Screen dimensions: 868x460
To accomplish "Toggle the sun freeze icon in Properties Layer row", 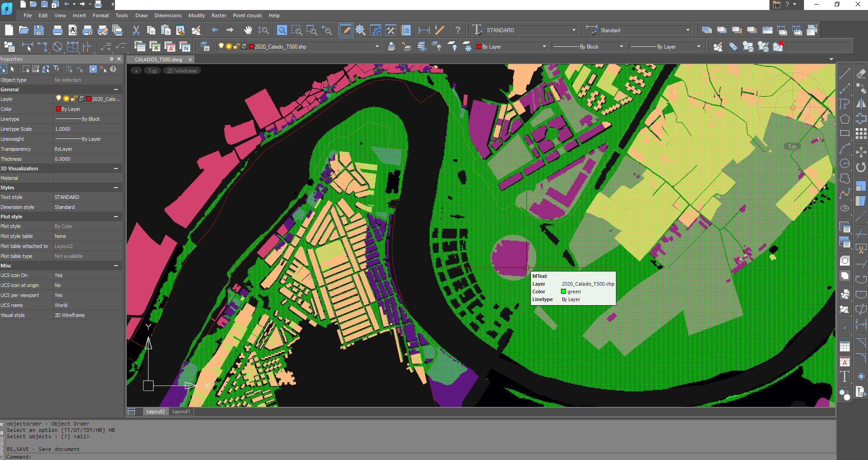I will point(66,99).
